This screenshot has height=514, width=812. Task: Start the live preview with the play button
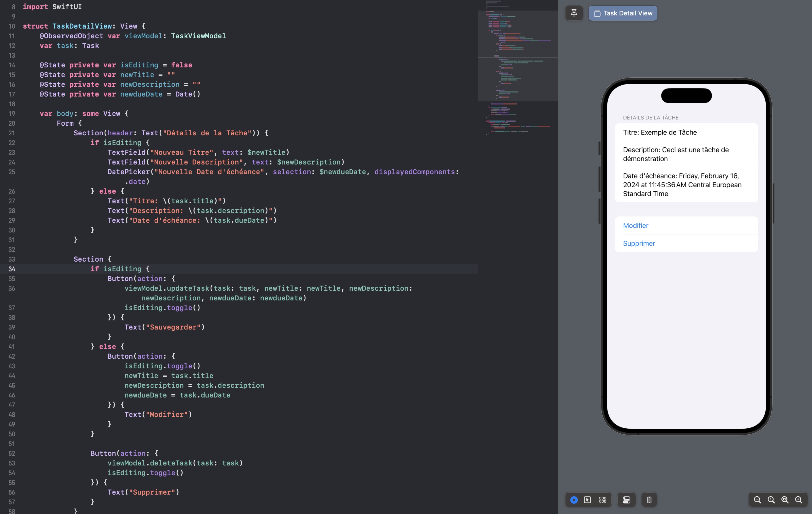574,500
